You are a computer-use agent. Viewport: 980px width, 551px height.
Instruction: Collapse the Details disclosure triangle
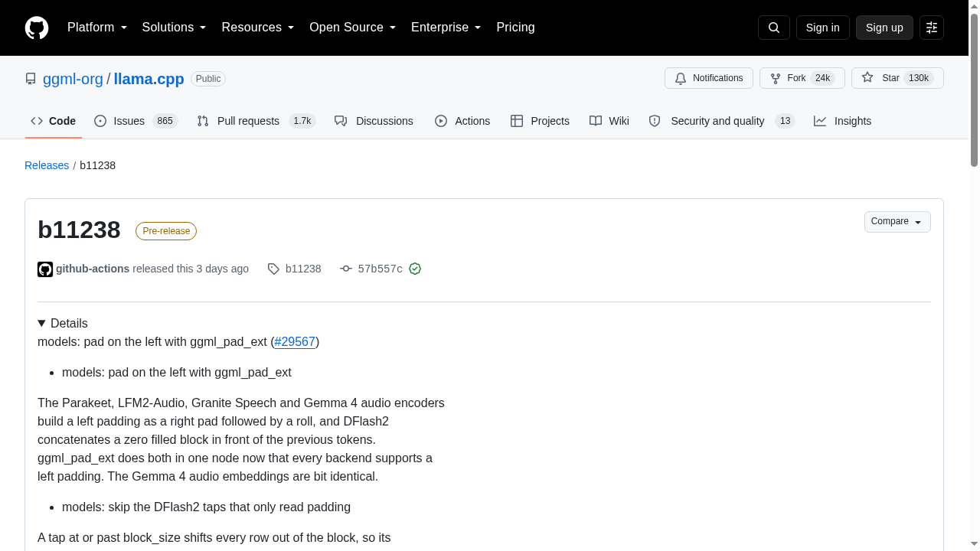point(42,324)
